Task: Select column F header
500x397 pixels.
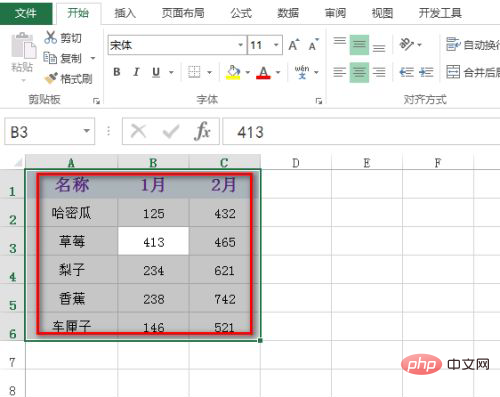Action: [x=438, y=163]
